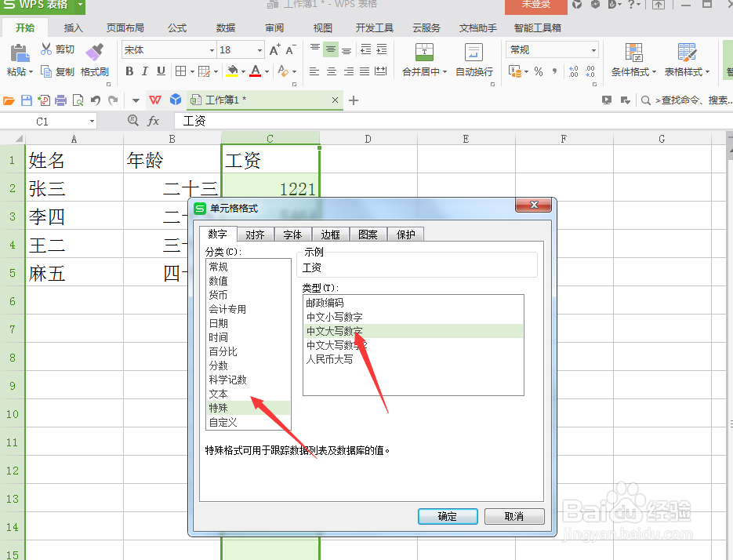The width and height of the screenshot is (733, 560).
Task: Open the 合并居中 merge cells tool
Action: point(424,59)
